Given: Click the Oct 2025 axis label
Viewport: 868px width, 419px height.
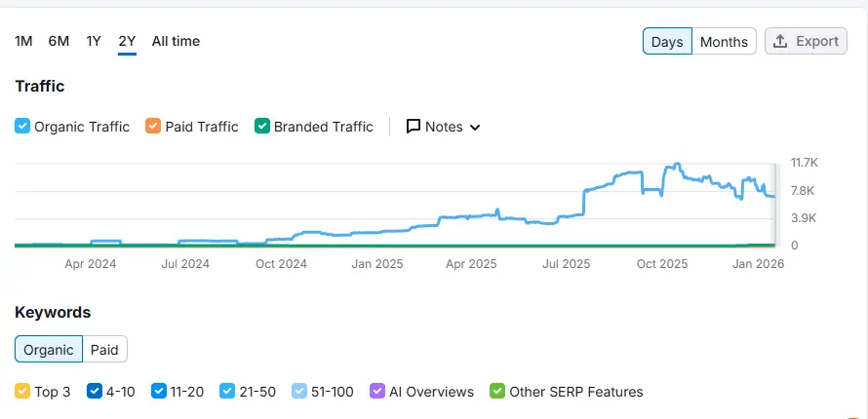Looking at the screenshot, I should (662, 264).
